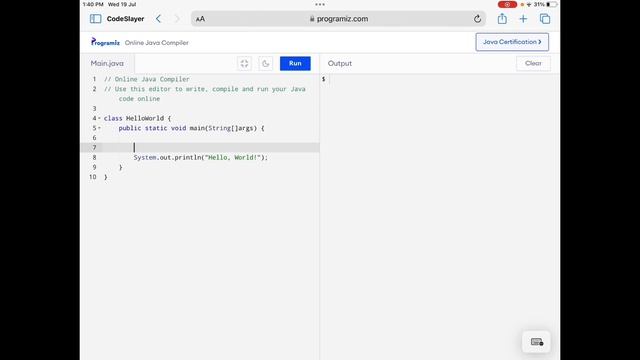Click the 'class HelloWorld {' line

pyautogui.click(x=137, y=118)
